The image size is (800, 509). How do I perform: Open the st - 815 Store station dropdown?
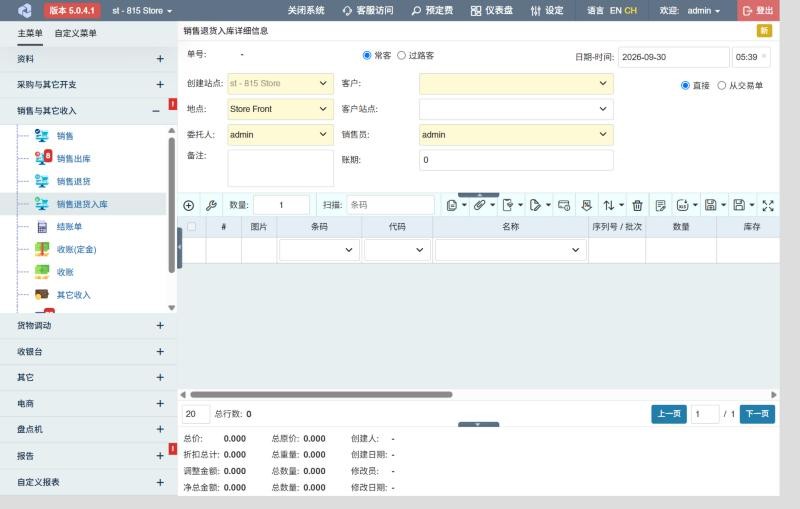pyautogui.click(x=142, y=10)
